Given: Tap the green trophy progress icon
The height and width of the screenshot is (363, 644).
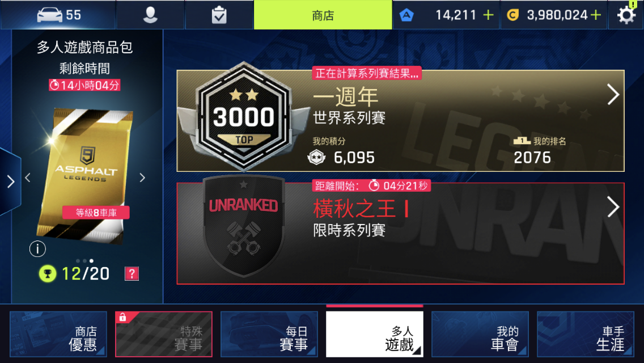Looking at the screenshot, I should pos(48,274).
